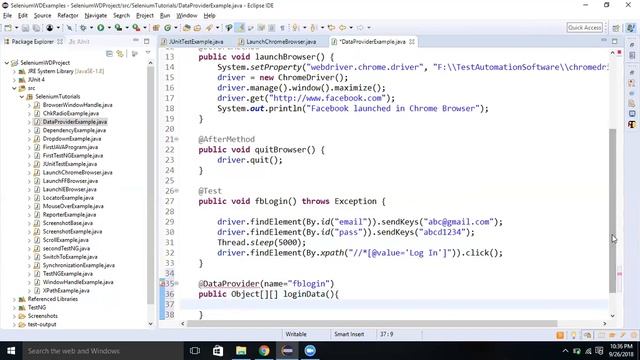
Task: Toggle Show Whitespace Characters paragraph icon
Action: [x=282, y=28]
